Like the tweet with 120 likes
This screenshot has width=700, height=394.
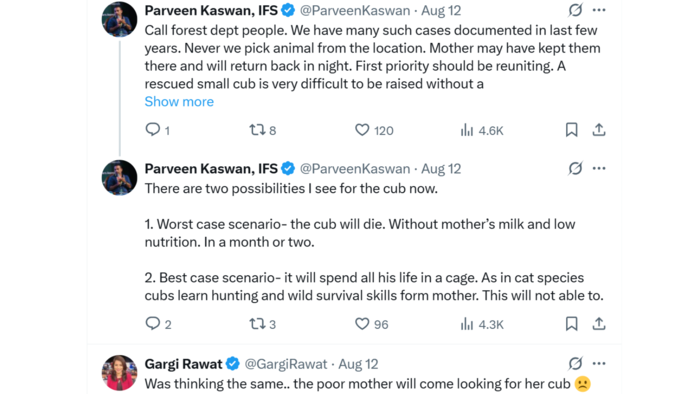coord(362,130)
